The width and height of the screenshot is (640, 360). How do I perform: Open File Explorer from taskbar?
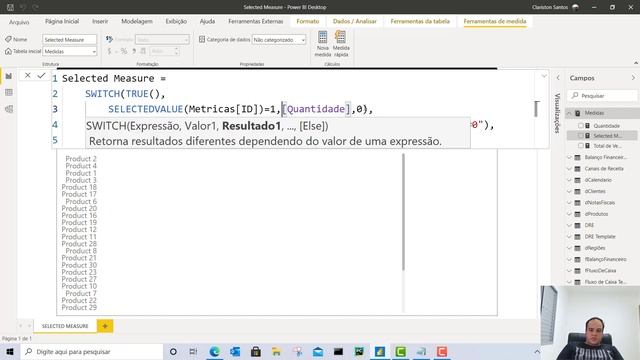coord(276,351)
